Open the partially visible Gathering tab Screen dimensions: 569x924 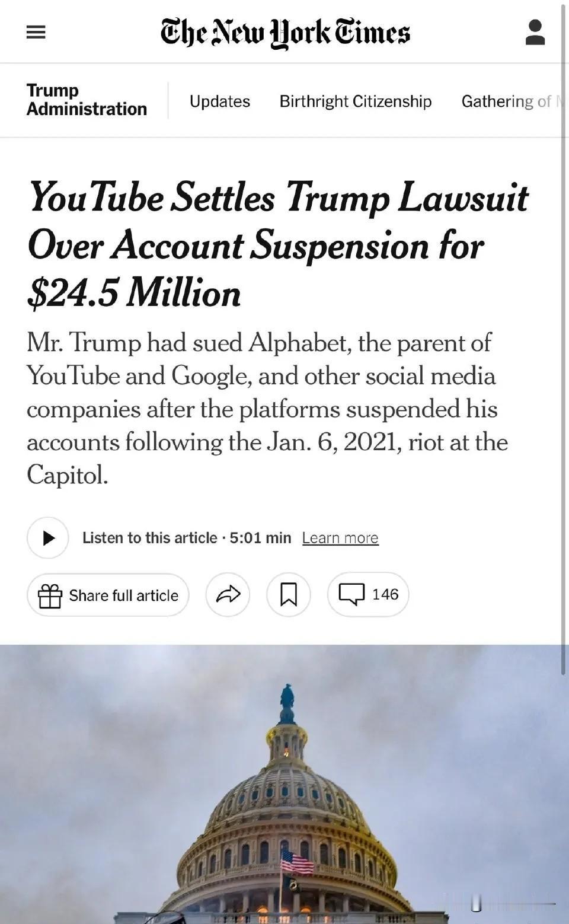coord(507,101)
